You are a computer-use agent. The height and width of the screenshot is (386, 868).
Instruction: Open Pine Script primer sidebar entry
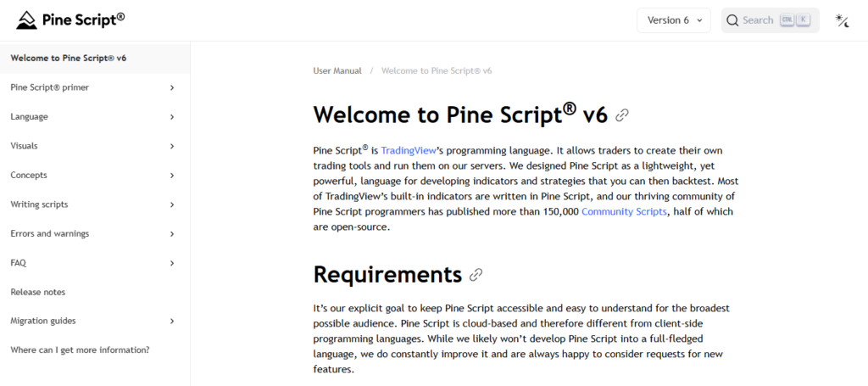(x=50, y=87)
